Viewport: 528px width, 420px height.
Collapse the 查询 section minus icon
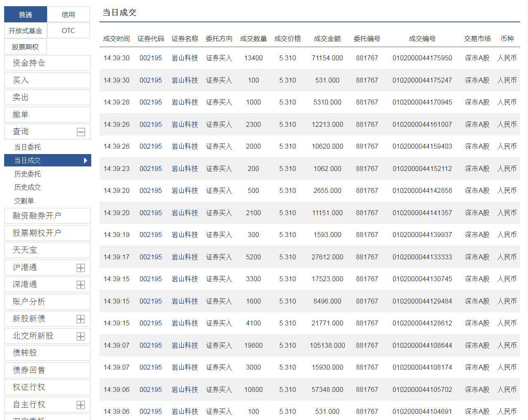coord(81,132)
